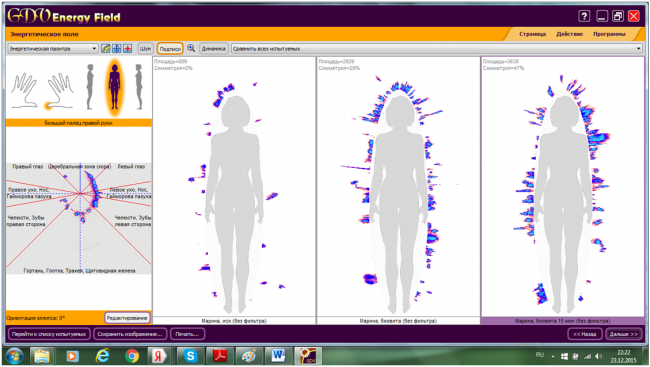The image size is (650, 367).
Task: Open the Программы menu
Action: click(609, 34)
